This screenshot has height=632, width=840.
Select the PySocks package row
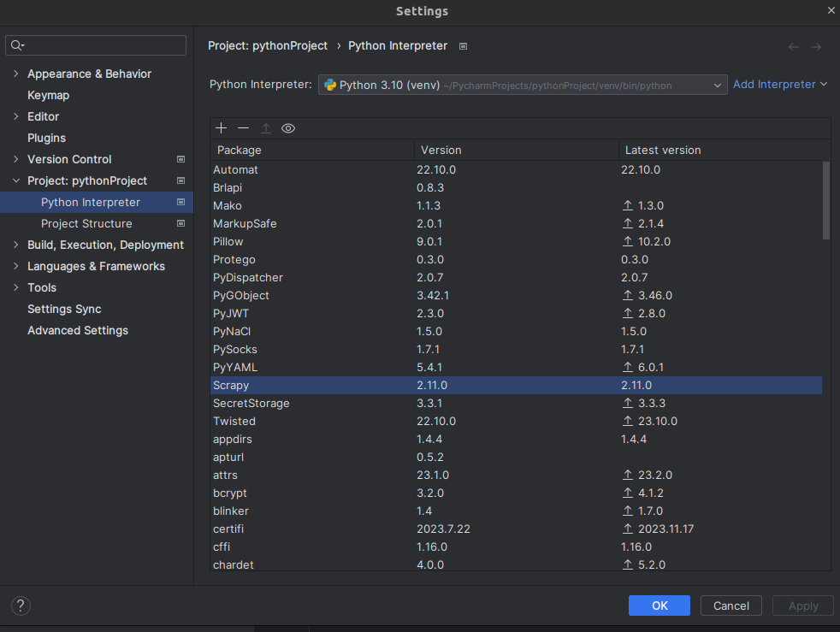517,349
